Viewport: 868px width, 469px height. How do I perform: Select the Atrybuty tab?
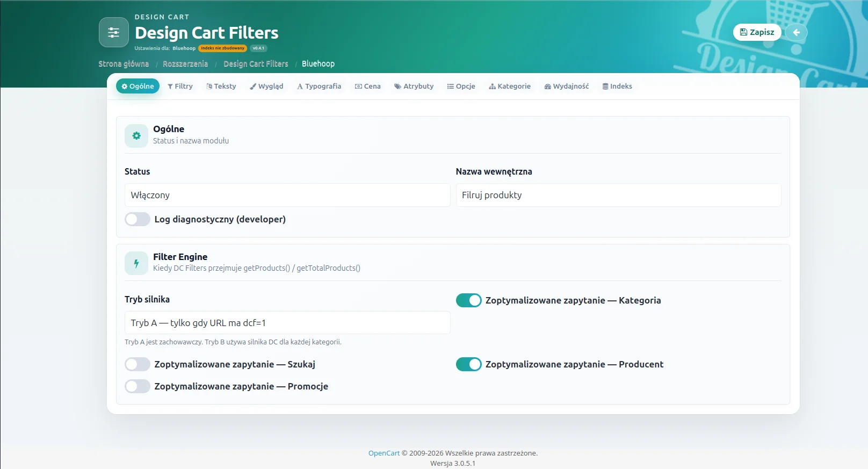(x=414, y=86)
